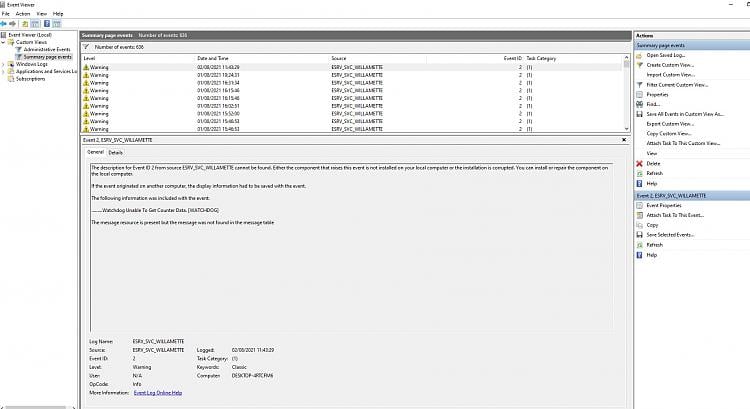750x409 pixels.
Task: Click the console tree horizontal scrollbar
Action: pos(37,407)
